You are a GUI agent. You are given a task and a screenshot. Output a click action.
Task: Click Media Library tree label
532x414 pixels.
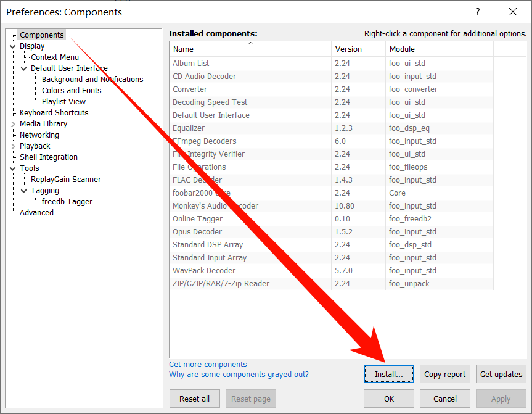(43, 124)
